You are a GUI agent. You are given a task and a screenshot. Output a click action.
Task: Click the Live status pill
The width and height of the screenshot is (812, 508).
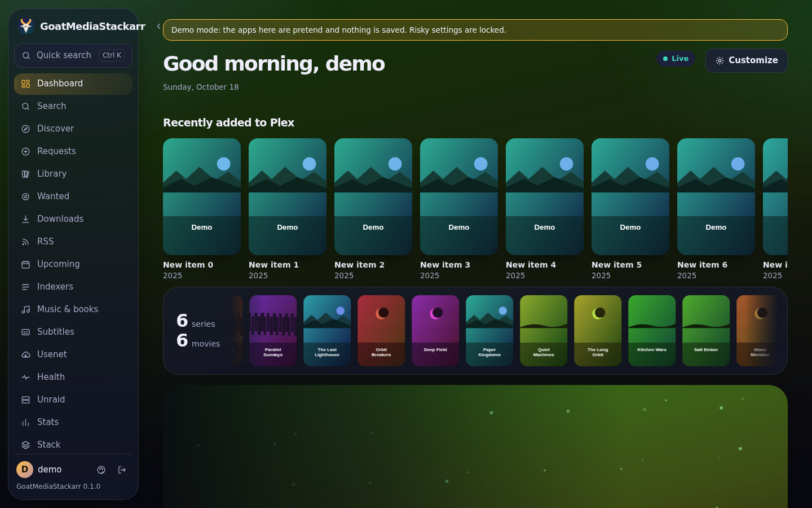(676, 59)
